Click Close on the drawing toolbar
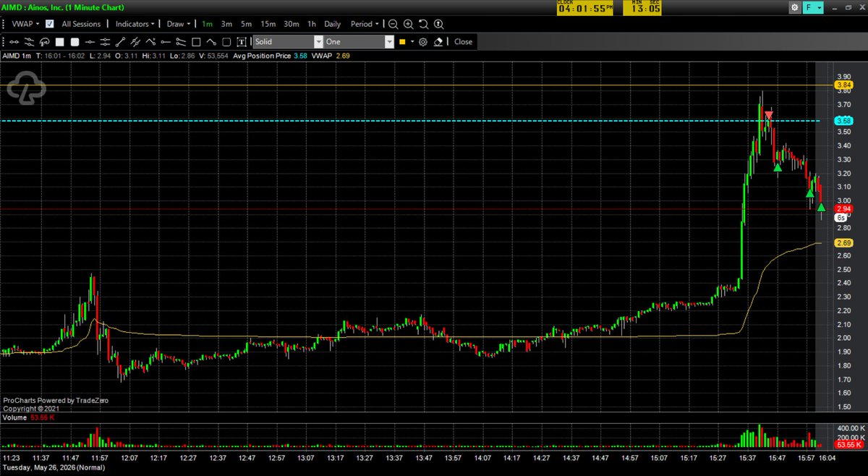The width and height of the screenshot is (868, 476). tap(463, 42)
